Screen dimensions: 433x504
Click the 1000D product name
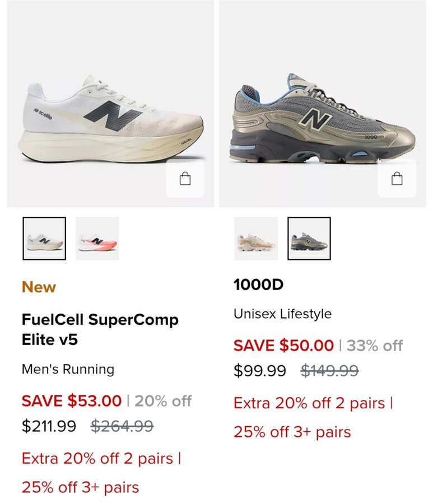[x=258, y=285]
